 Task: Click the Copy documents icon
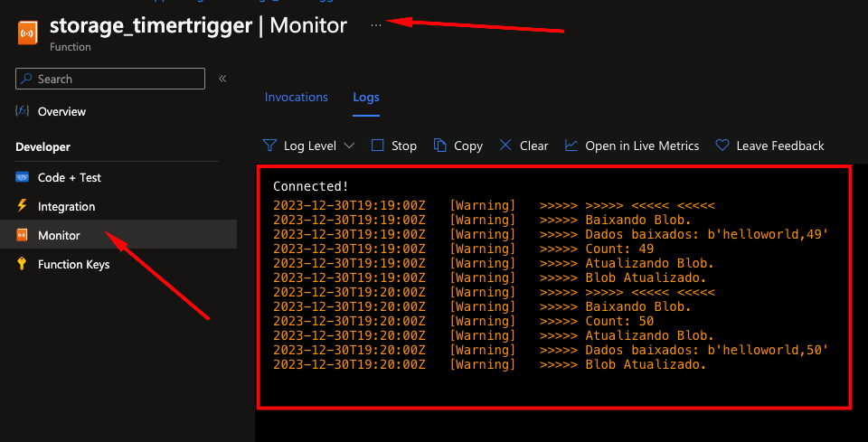[x=440, y=146]
